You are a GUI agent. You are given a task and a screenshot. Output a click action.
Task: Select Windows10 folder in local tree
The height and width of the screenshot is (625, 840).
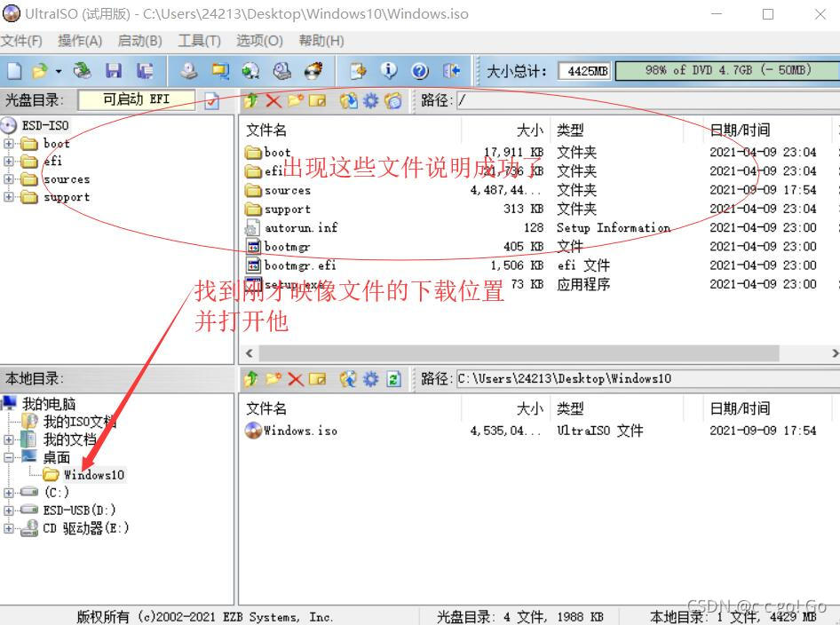click(94, 474)
